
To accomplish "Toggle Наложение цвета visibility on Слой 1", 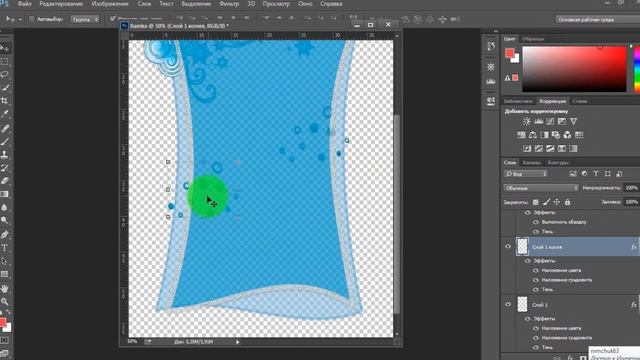I will [536, 328].
